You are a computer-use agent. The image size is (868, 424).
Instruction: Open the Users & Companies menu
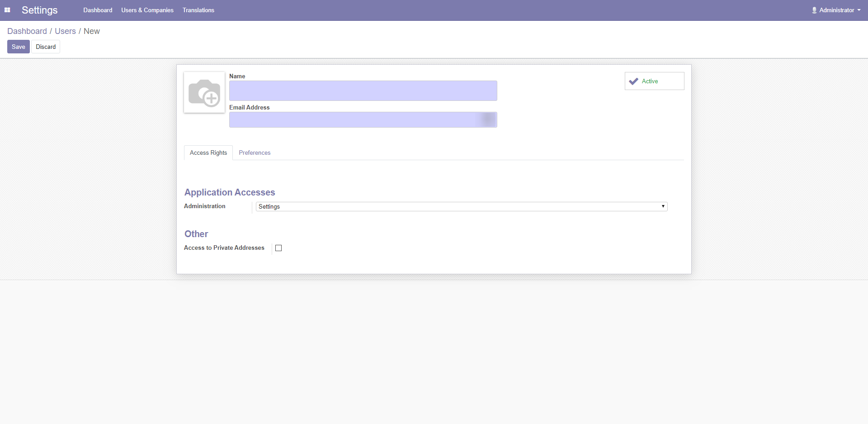pyautogui.click(x=147, y=10)
